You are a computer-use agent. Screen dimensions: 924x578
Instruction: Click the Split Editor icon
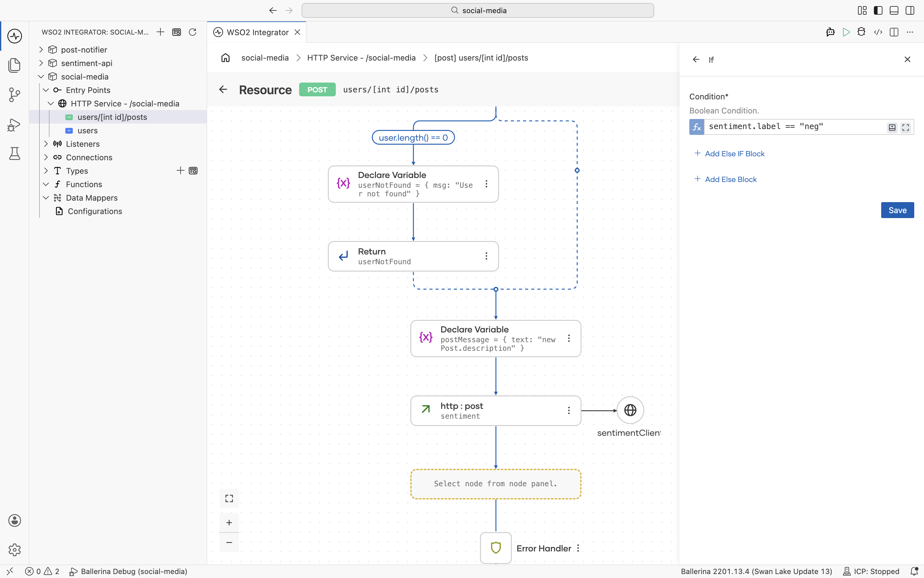point(894,32)
